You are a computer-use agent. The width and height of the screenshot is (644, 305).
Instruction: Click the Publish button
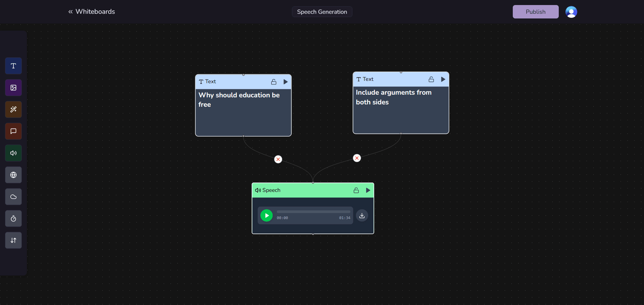click(535, 12)
